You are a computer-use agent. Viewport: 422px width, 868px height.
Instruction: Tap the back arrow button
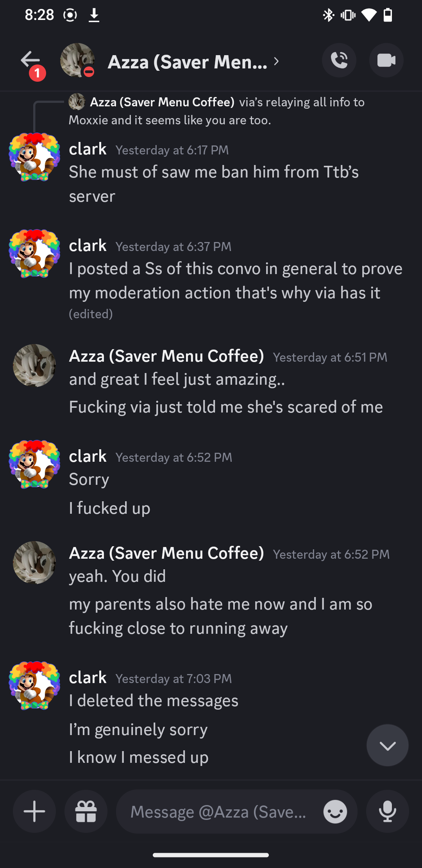30,61
